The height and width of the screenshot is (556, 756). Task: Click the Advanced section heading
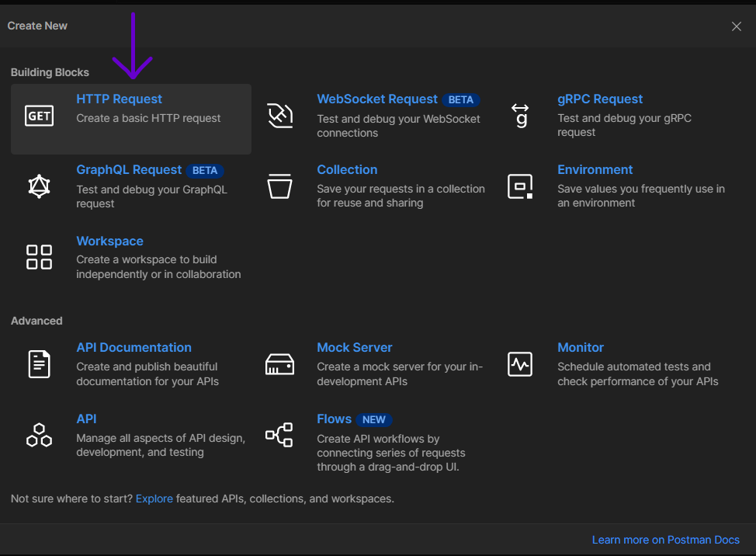pos(36,321)
